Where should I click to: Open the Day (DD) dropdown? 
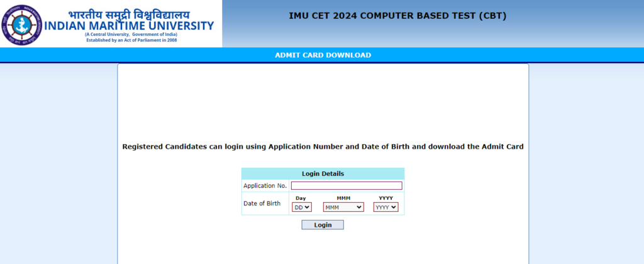[302, 207]
